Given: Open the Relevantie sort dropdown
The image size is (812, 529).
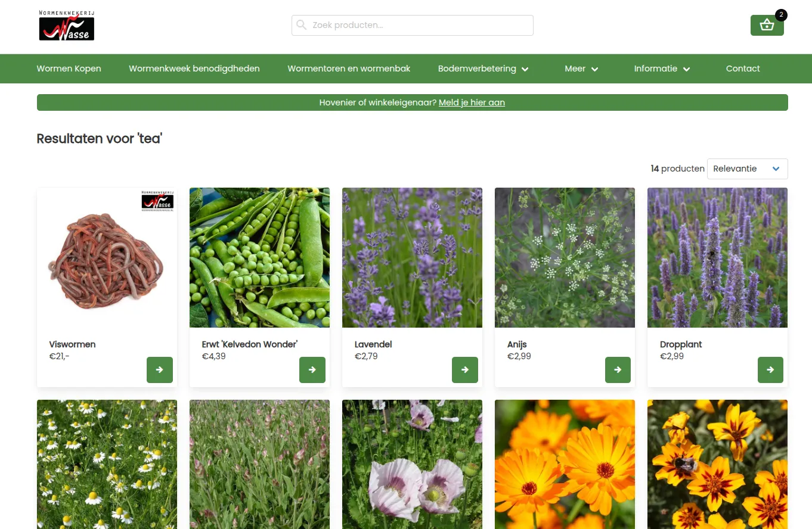Looking at the screenshot, I should click(747, 169).
